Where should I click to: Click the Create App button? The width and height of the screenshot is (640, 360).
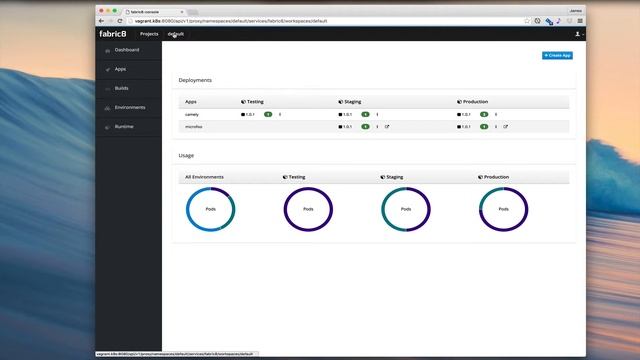click(x=557, y=56)
